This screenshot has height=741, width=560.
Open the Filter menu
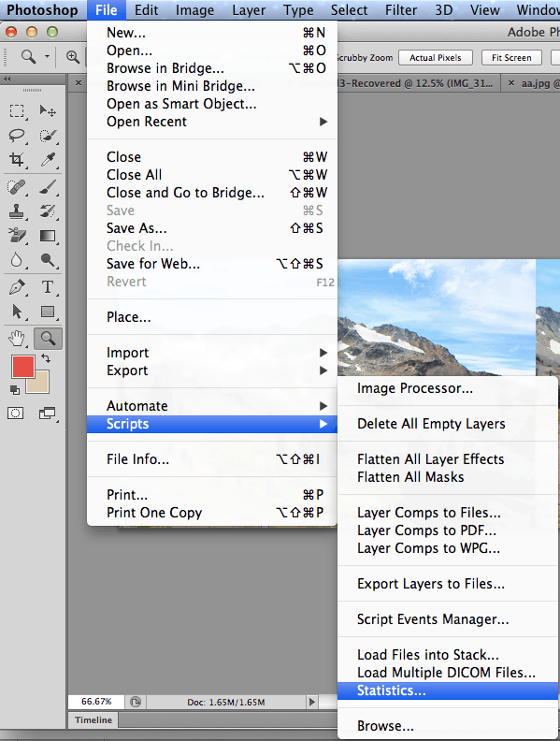pos(401,10)
